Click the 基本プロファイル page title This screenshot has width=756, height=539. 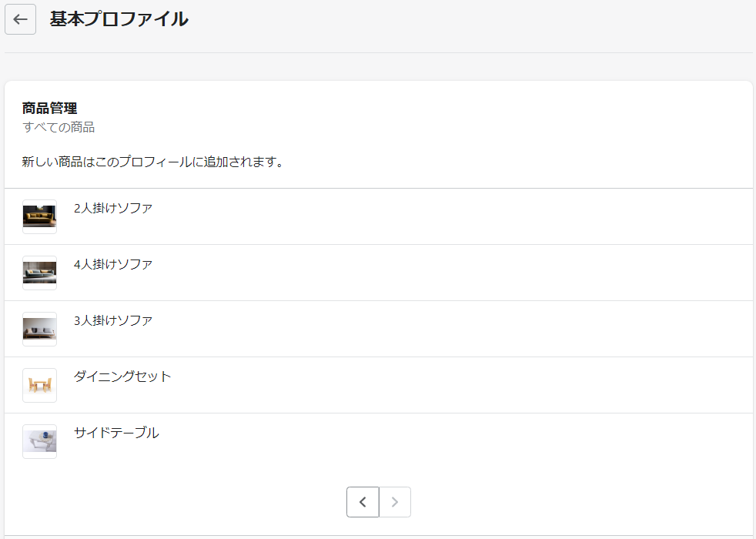pyautogui.click(x=119, y=19)
